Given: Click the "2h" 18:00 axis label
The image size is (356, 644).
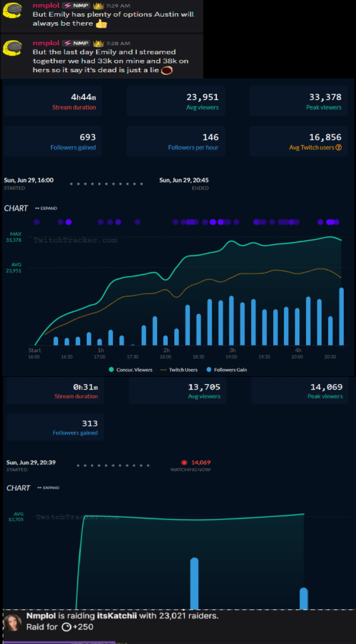Looking at the screenshot, I should click(x=166, y=353).
